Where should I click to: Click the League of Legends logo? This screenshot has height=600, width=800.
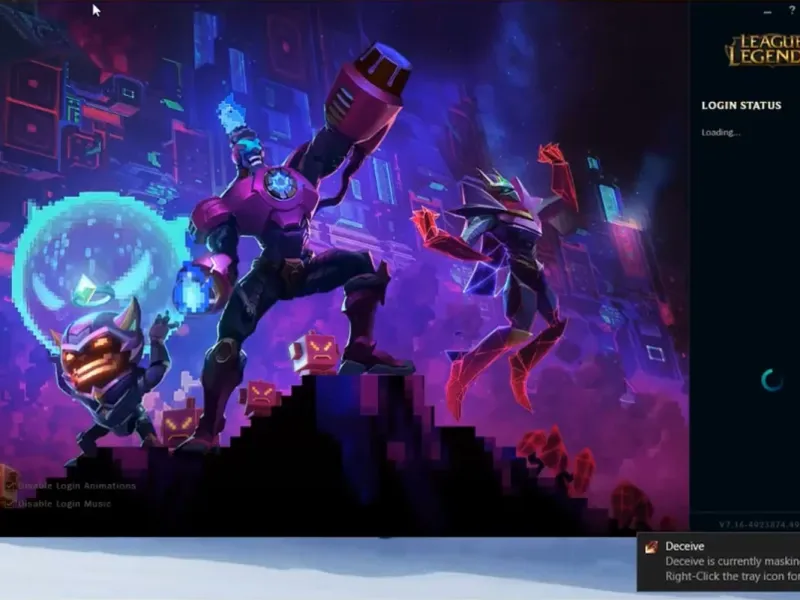[762, 51]
